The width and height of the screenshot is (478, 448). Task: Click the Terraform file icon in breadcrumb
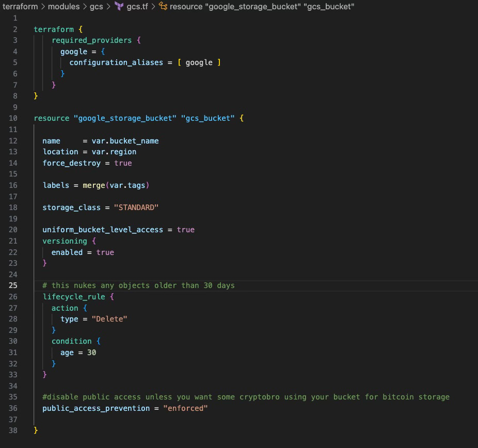[119, 6]
